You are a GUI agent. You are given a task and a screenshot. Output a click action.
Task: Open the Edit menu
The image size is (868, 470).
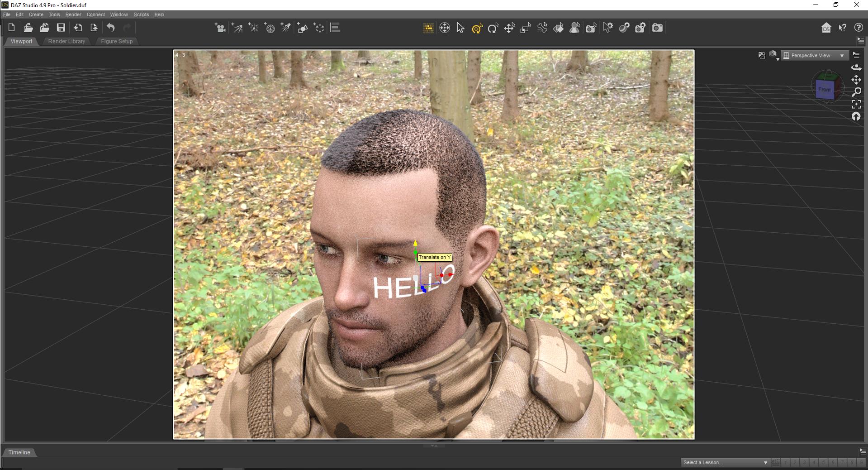(x=19, y=14)
